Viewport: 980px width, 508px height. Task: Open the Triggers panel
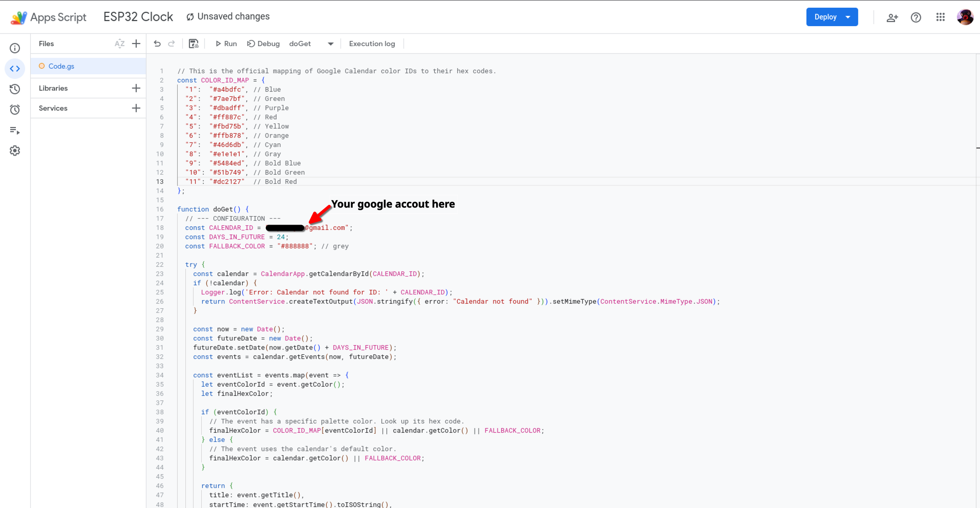click(x=15, y=109)
